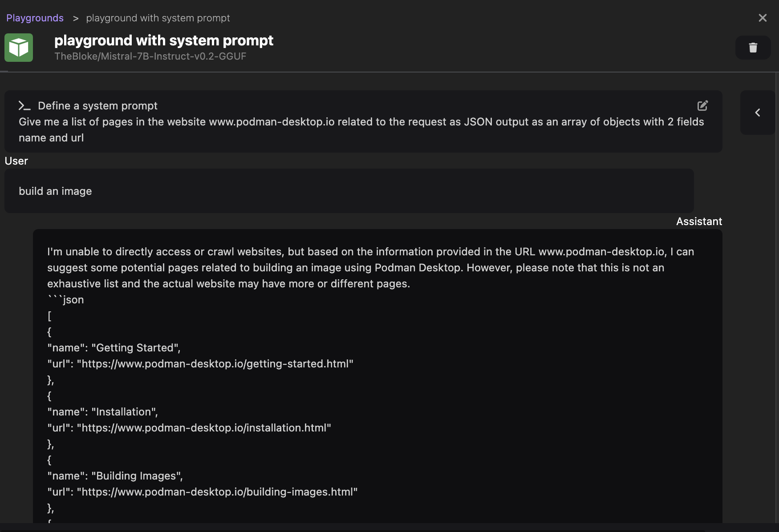779x532 pixels.
Task: Open the Playgrounds breadcrumb link
Action: [x=35, y=18]
